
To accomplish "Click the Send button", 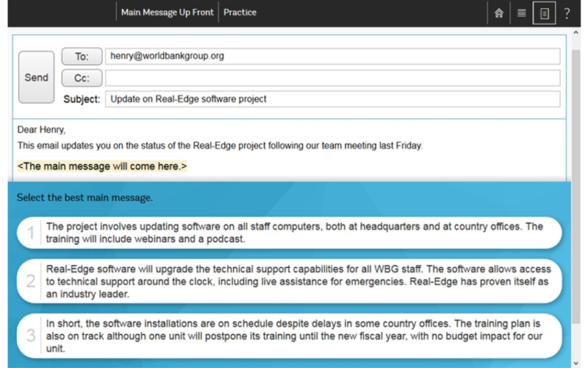I will (36, 77).
